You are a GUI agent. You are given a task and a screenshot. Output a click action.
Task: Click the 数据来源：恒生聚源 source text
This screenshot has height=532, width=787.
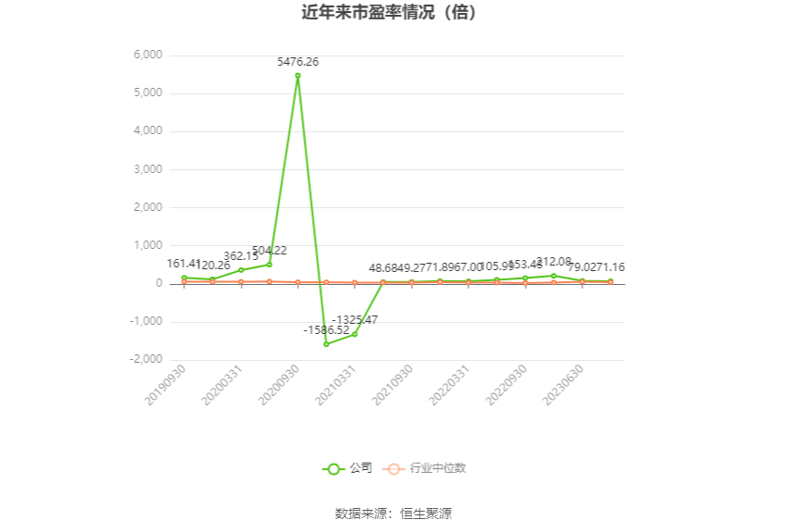point(393,513)
